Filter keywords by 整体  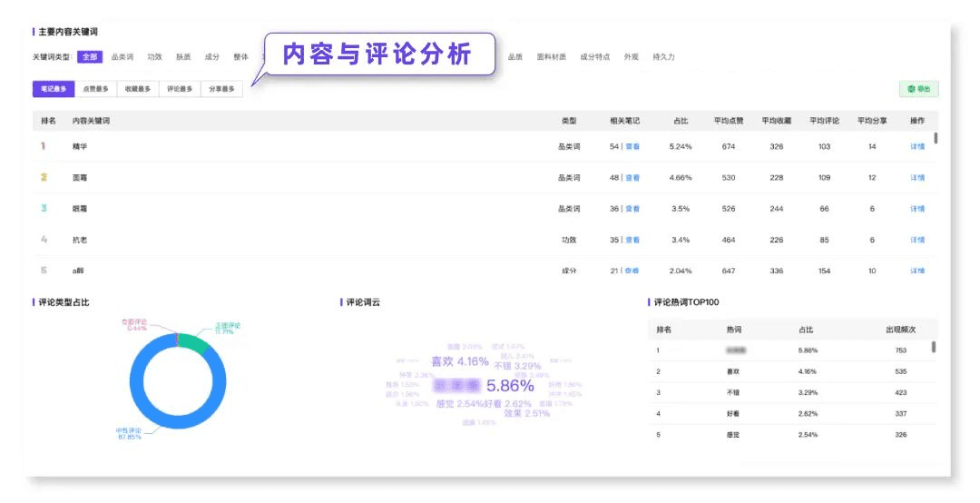coord(240,57)
